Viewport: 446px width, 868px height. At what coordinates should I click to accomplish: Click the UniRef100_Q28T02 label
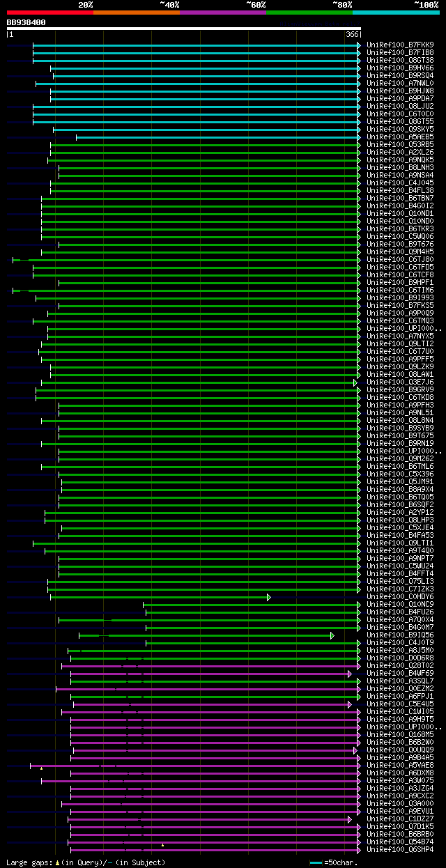coord(400,665)
